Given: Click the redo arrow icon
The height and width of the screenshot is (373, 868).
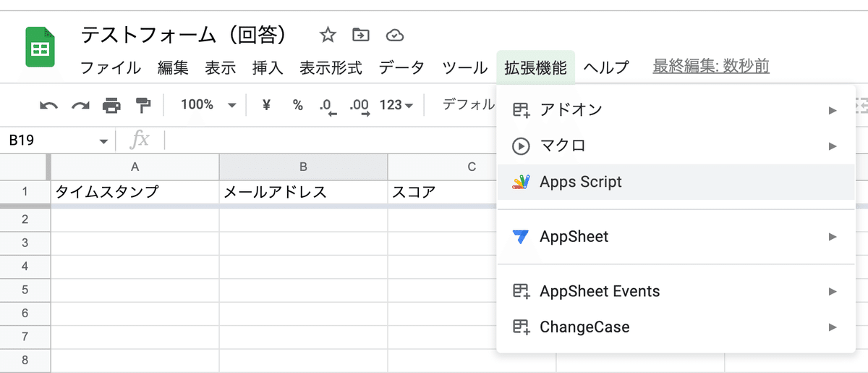Looking at the screenshot, I should [x=80, y=106].
